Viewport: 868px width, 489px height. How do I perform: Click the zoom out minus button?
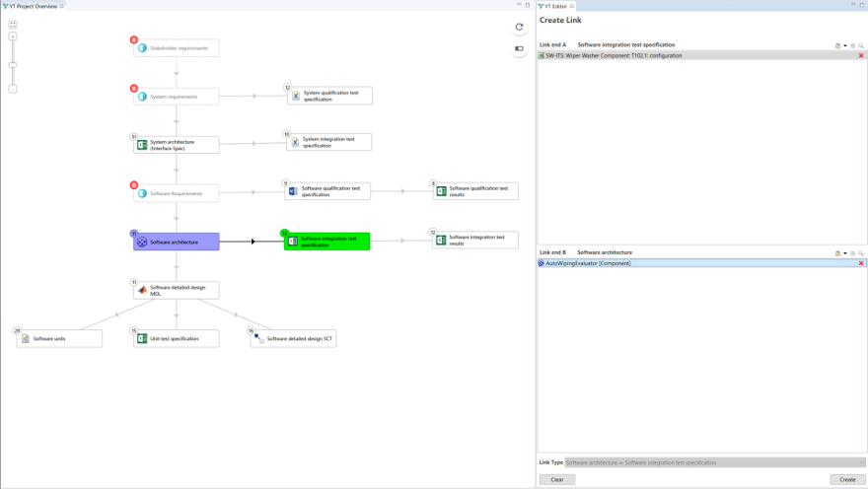click(x=13, y=89)
